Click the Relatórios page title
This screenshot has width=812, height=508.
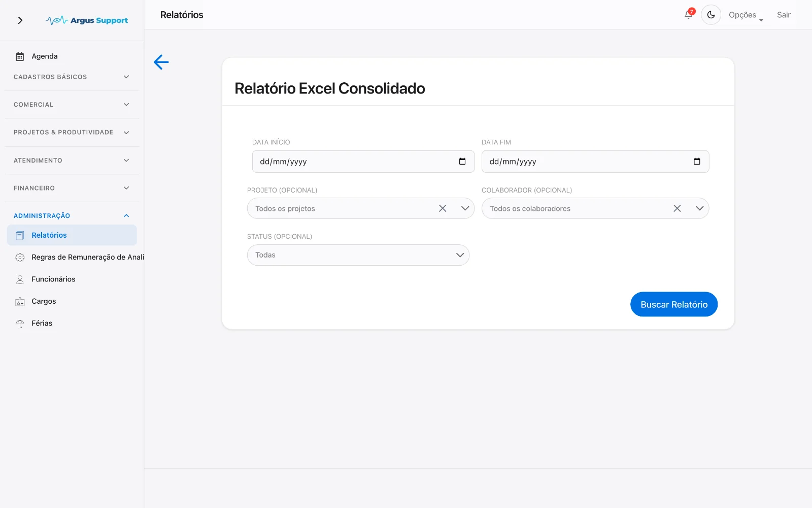[x=182, y=15]
